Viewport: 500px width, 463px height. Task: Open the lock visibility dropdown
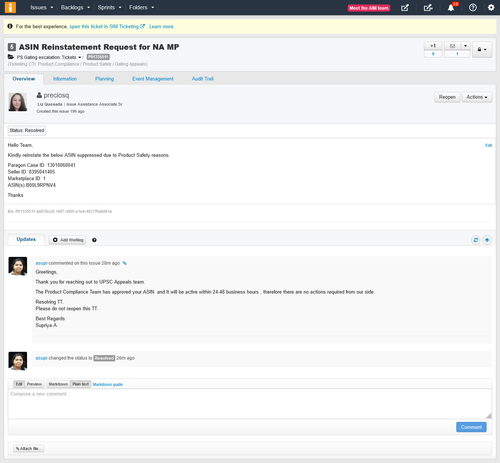482,49
